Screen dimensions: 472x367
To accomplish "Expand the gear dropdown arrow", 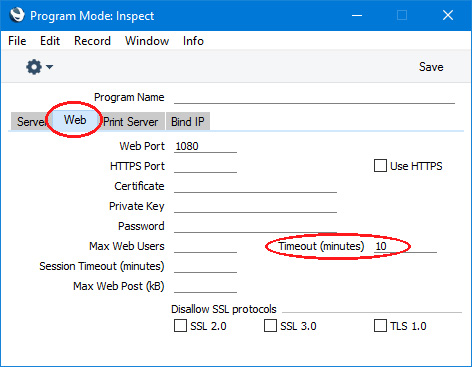I will [49, 67].
